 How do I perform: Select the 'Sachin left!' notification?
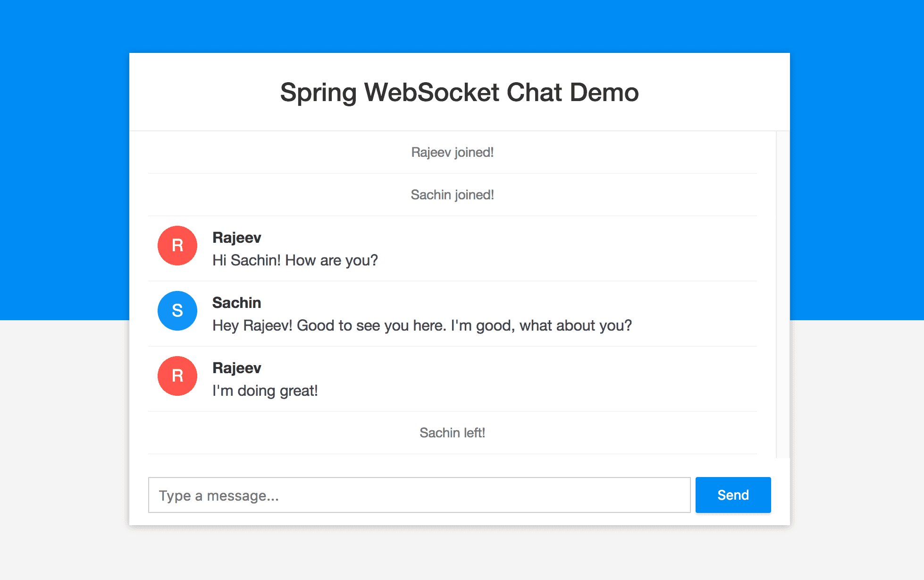point(453,433)
